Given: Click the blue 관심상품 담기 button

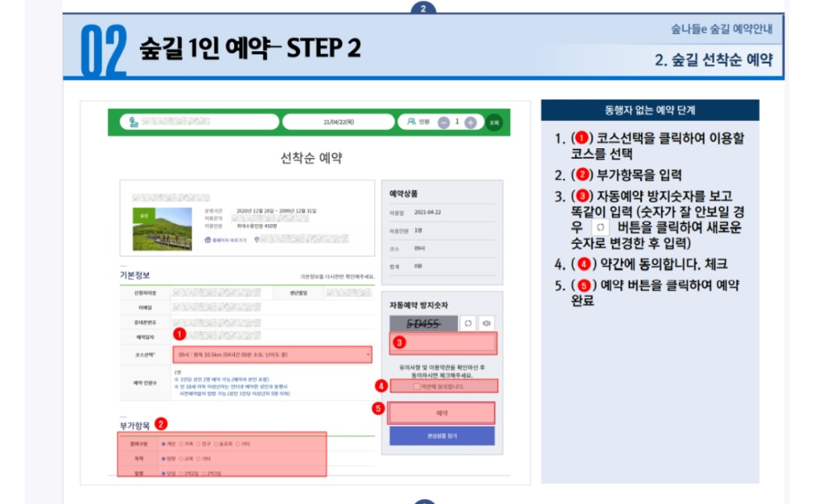Looking at the screenshot, I should (x=442, y=436).
